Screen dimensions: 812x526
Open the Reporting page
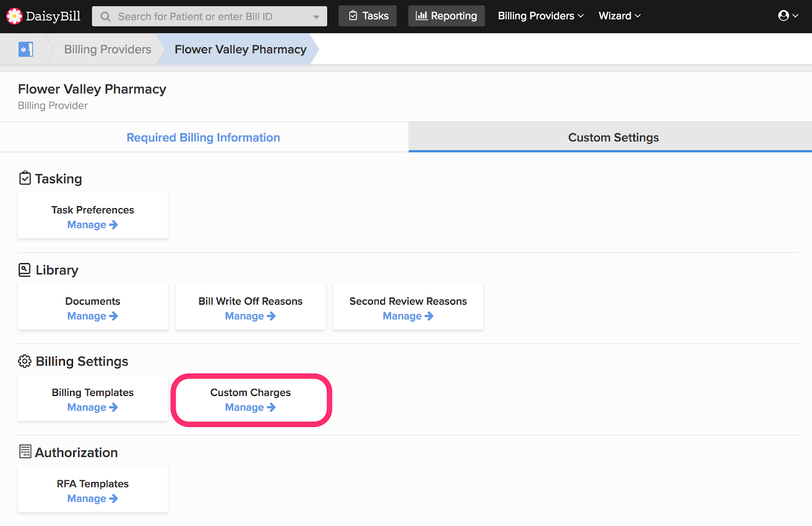(447, 16)
